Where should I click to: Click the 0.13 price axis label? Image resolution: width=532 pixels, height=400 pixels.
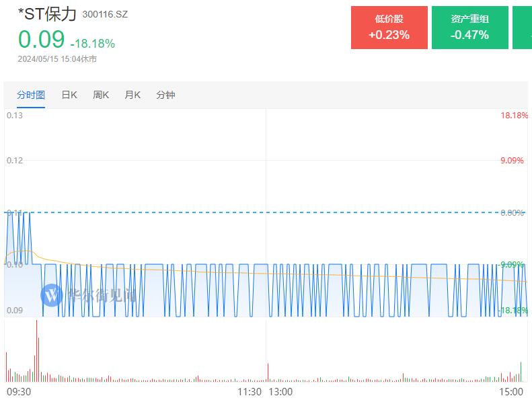pos(15,116)
